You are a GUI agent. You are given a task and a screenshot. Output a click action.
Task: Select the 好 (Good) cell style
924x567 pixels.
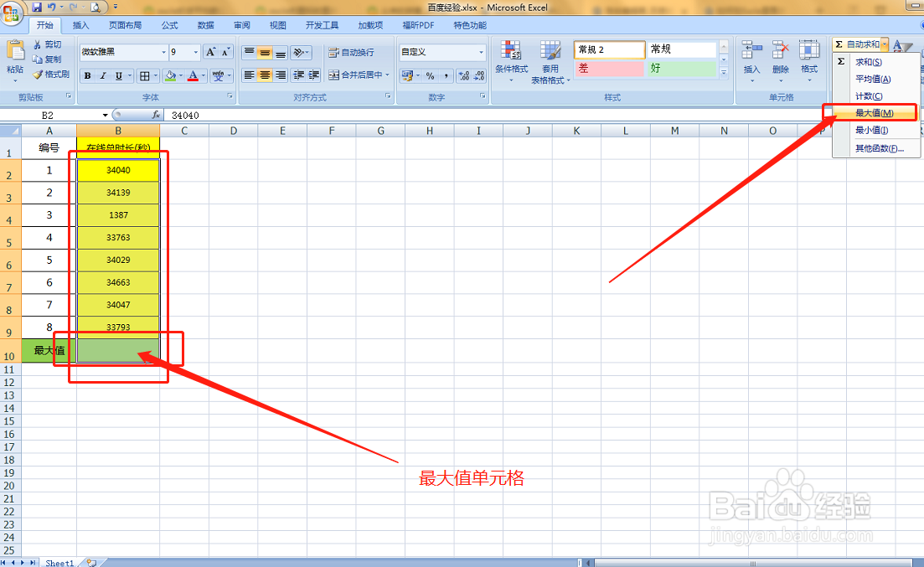pyautogui.click(x=683, y=69)
